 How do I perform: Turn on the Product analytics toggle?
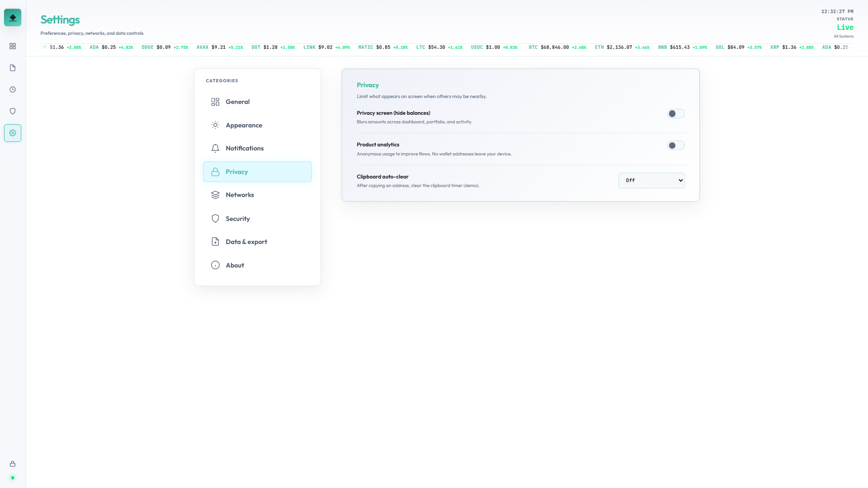[x=675, y=145]
